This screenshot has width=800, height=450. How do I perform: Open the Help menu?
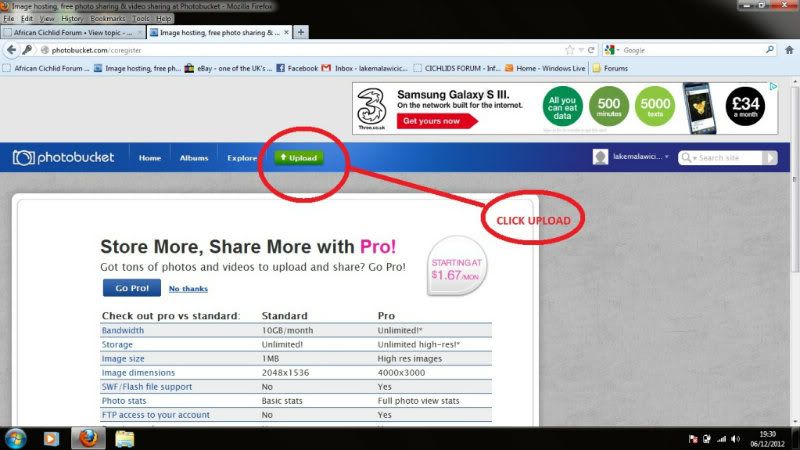[164, 18]
